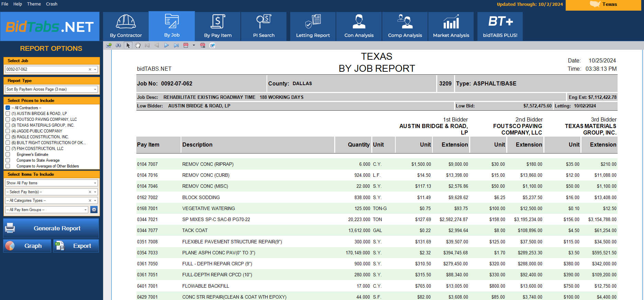
Task: Expand the PDF export options arrow
Action: [x=194, y=45]
